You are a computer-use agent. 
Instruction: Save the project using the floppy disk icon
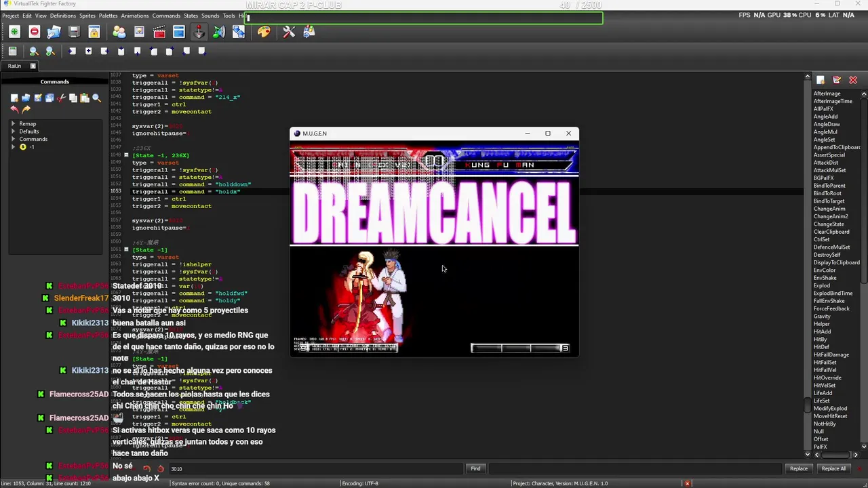tap(74, 32)
